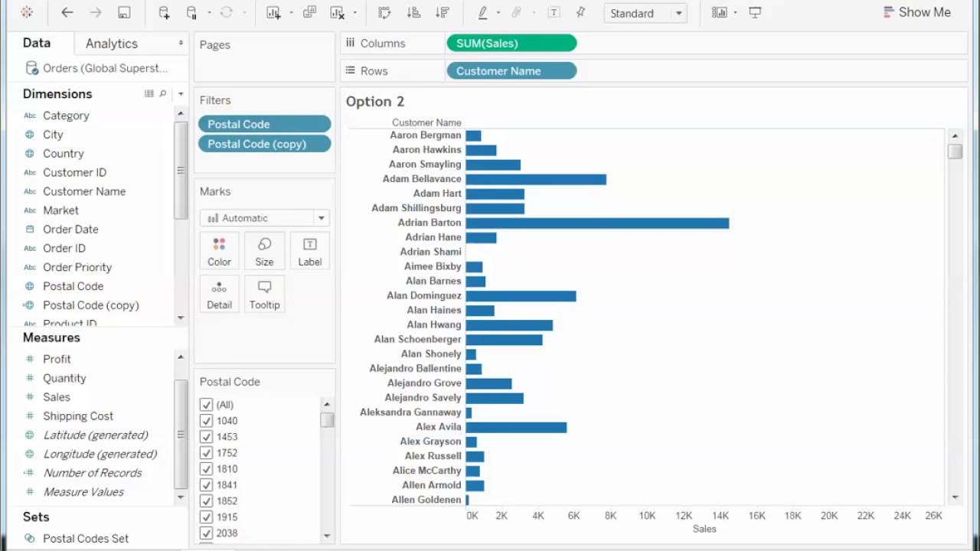Click the New Data Source icon
Viewport: 980px width, 551px height.
pyautogui.click(x=164, y=12)
